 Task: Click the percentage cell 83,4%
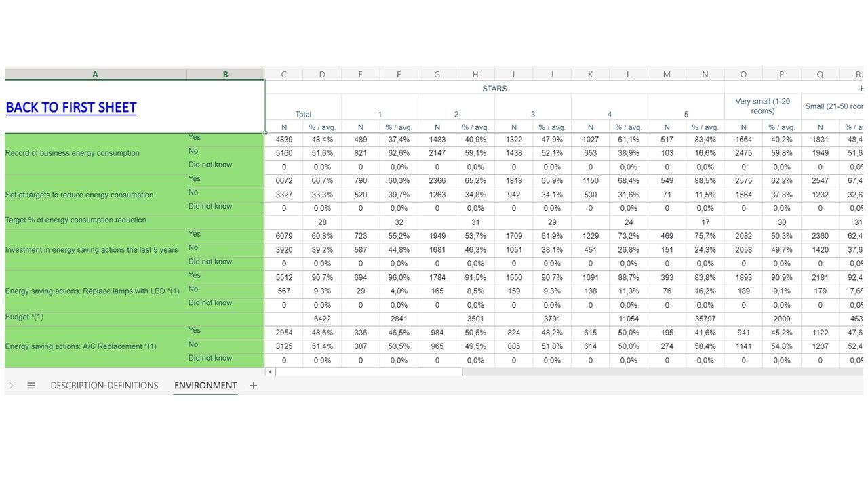click(705, 140)
